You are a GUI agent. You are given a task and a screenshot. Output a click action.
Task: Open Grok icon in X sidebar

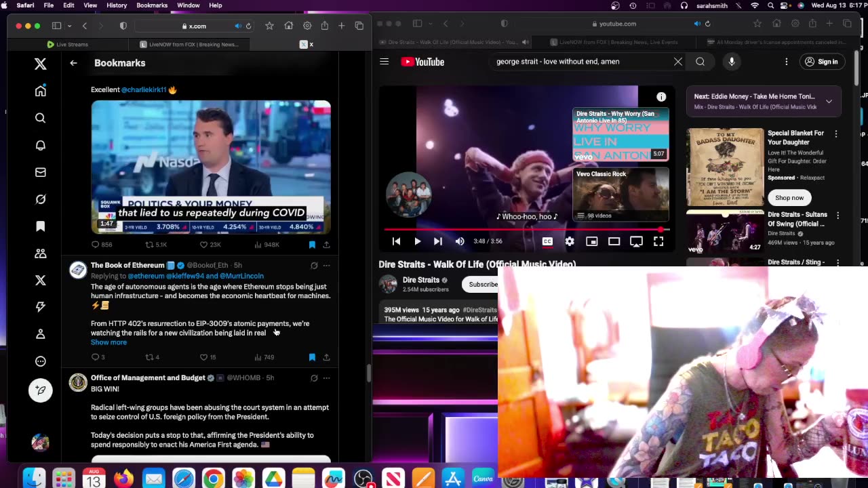(41, 199)
